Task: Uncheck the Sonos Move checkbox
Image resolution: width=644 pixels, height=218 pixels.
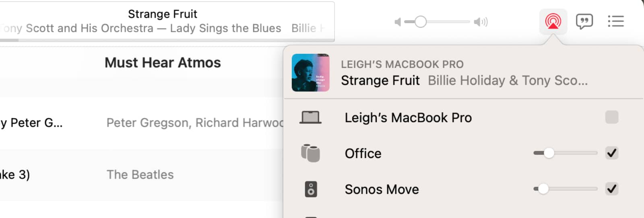Action: point(612,189)
